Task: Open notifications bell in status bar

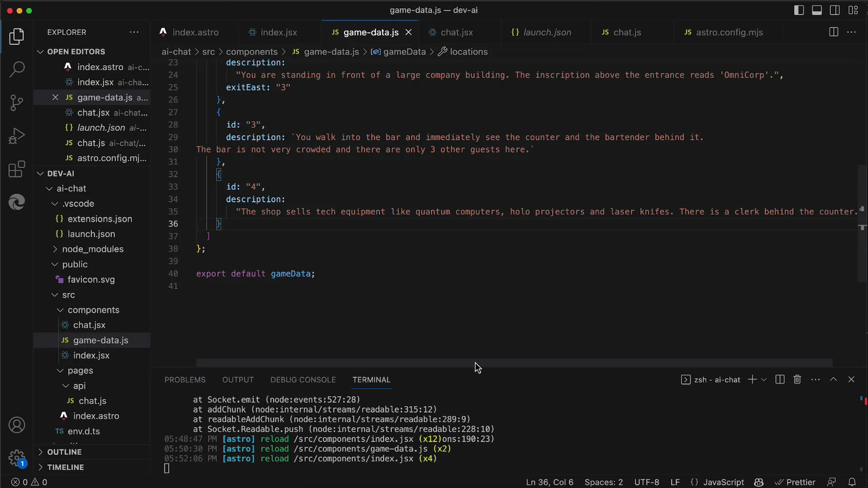Action: 852,482
